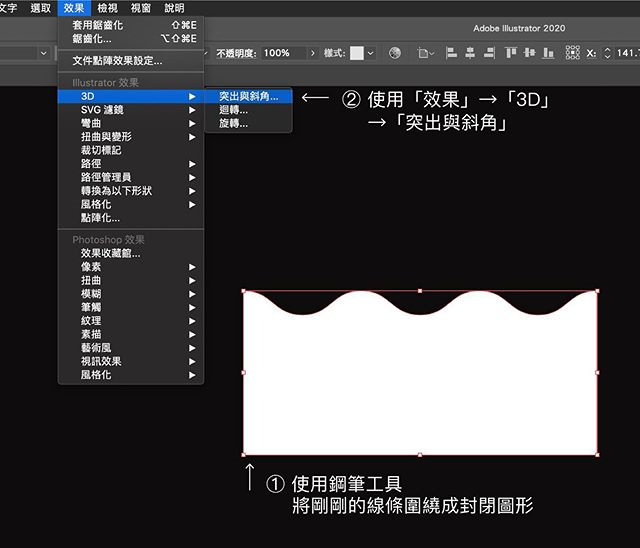Viewport: 640px width, 548px height.
Task: Align objects to vertical top
Action: [x=511, y=53]
